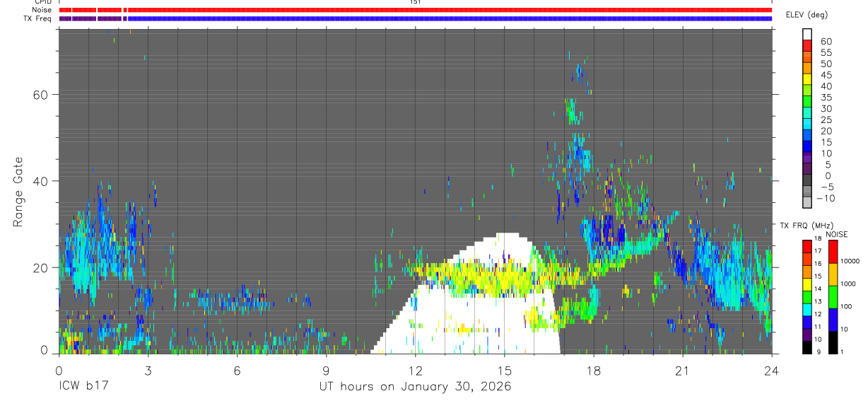The height and width of the screenshot is (401, 868).
Task: Select the green NOISE swatch between 100 and 1000
Action: click(x=833, y=296)
